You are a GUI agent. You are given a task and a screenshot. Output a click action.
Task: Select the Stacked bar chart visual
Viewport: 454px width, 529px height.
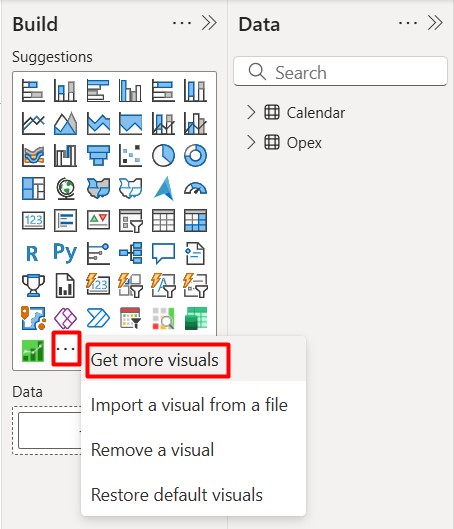(x=33, y=90)
